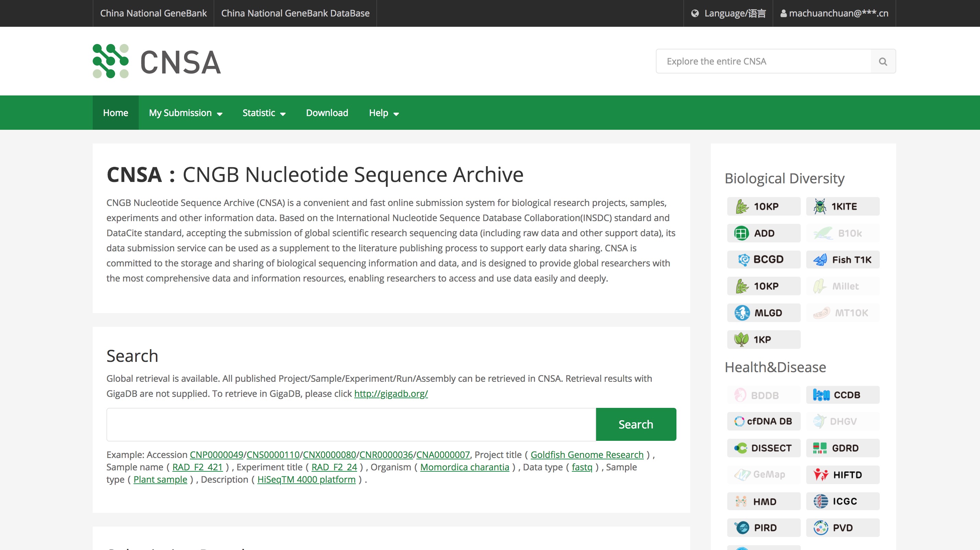Open China National GeneBank link
980x550 pixels.
[x=153, y=13]
